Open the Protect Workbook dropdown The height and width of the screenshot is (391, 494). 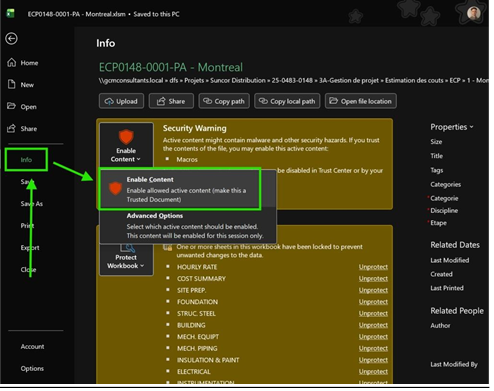tap(127, 260)
